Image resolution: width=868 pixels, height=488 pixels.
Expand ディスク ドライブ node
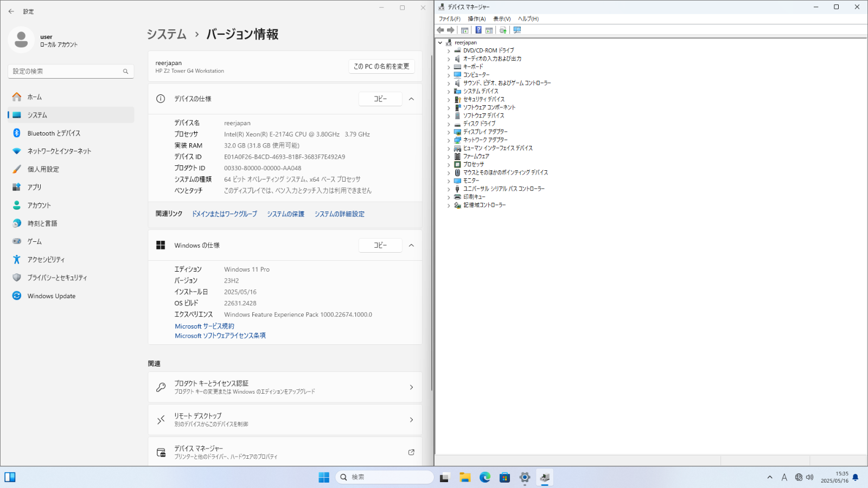449,124
